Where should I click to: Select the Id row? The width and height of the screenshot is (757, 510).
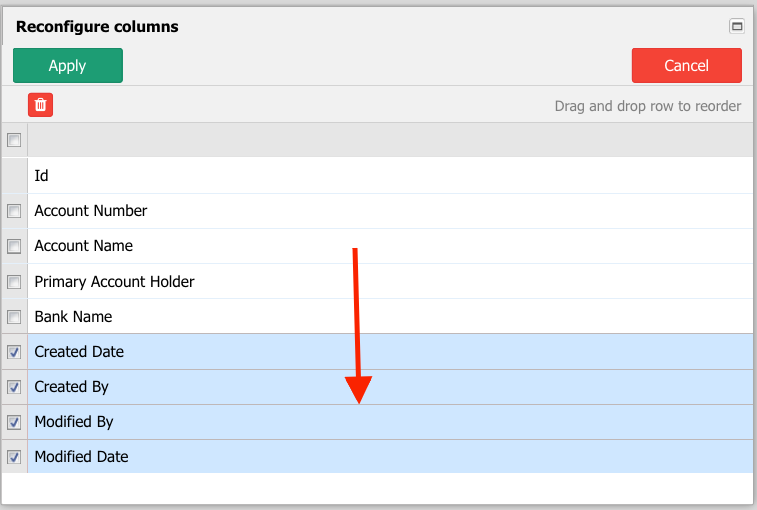point(390,175)
